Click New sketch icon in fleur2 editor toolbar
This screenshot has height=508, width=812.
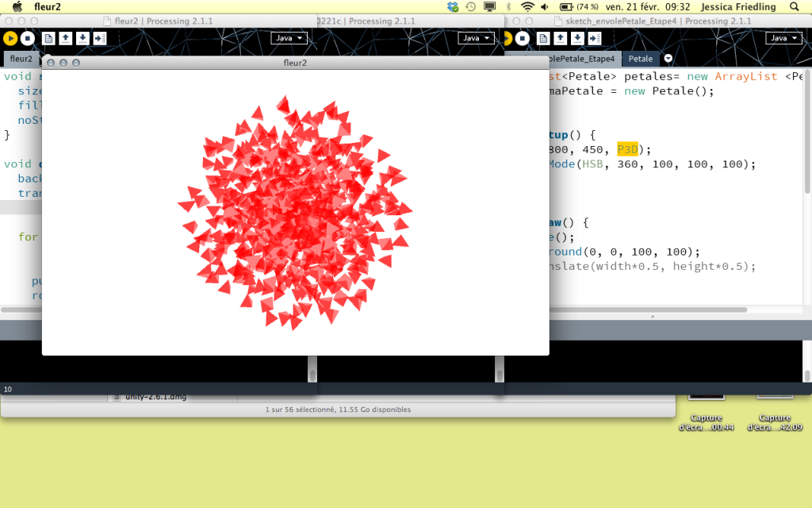click(48, 38)
